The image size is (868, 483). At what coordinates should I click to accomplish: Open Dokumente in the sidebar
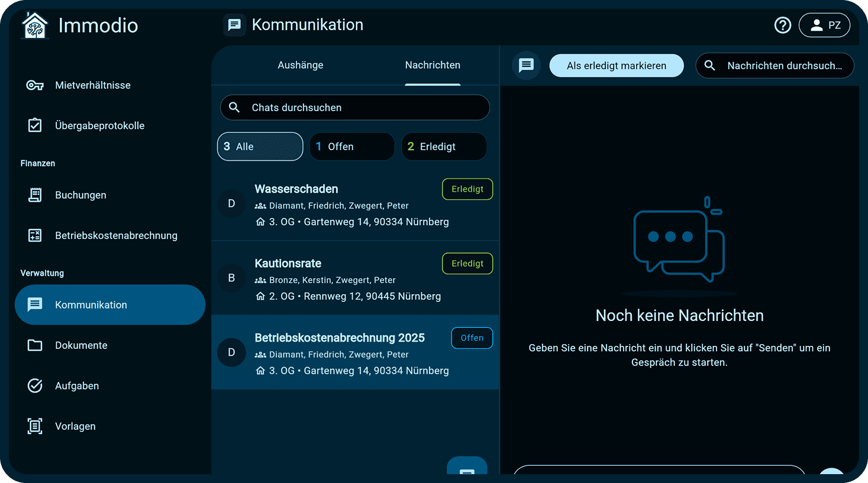point(110,345)
